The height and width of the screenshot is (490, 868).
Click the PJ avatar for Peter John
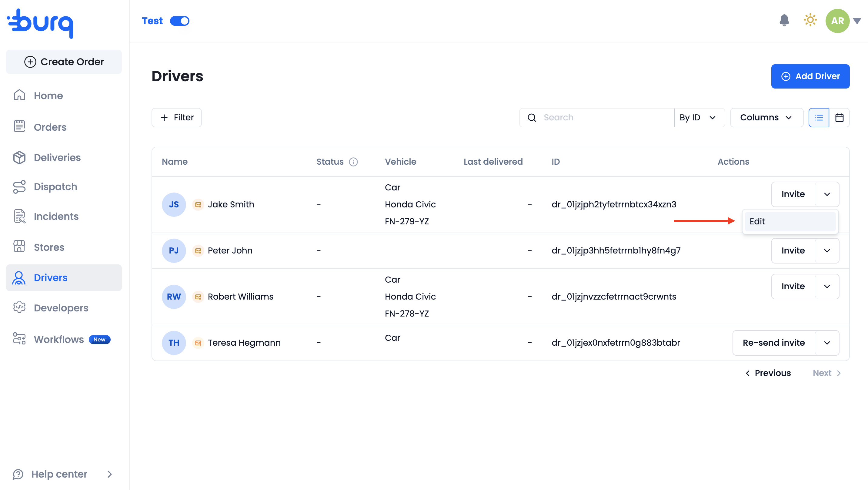tap(174, 250)
